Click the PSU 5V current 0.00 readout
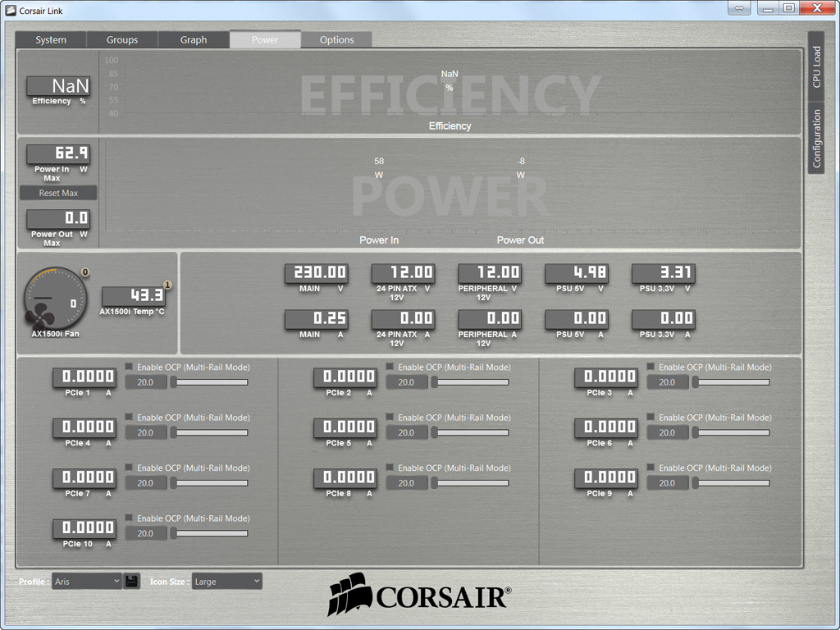840x630 pixels. click(577, 319)
